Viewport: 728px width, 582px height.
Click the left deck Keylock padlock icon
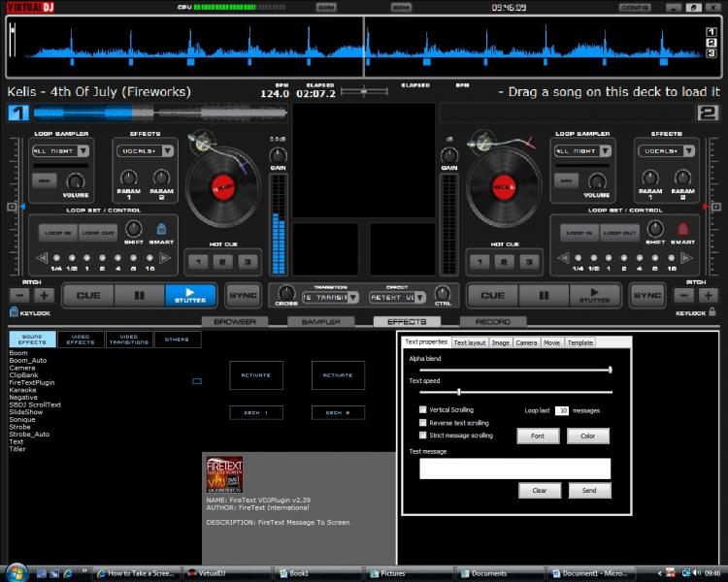(14, 312)
